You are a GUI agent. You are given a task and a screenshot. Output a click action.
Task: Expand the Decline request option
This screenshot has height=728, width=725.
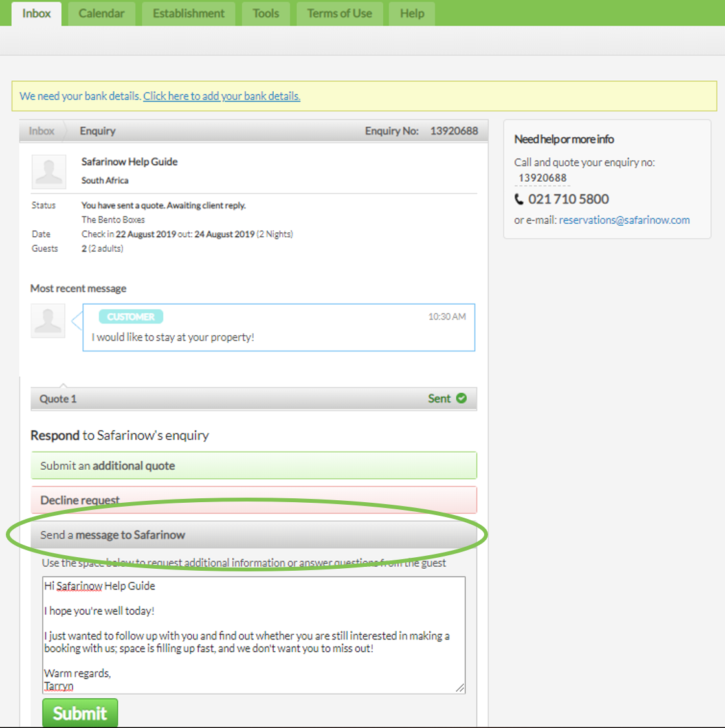coord(254,500)
